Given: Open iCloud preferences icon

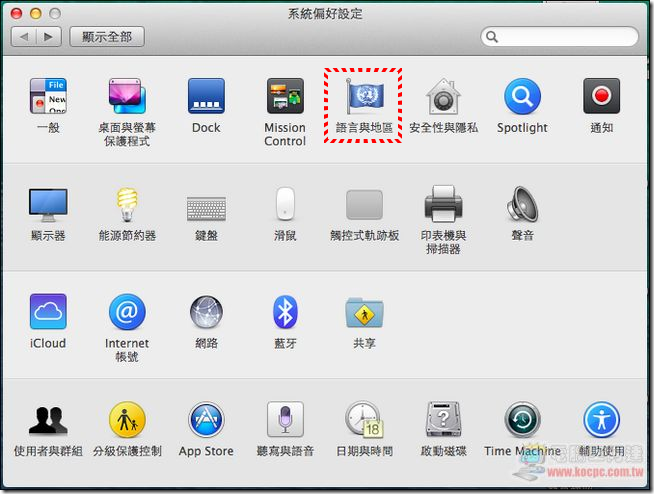Looking at the screenshot, I should [x=48, y=311].
